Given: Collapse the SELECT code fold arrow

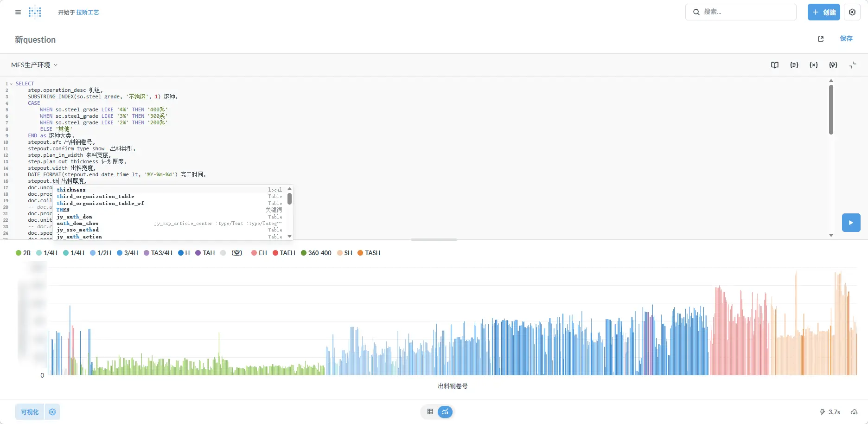Looking at the screenshot, I should point(11,84).
